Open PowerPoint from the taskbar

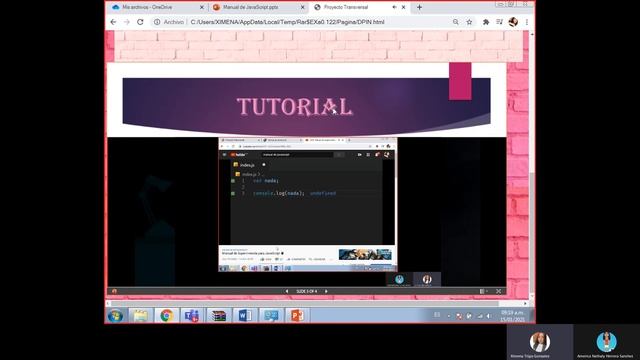[297, 316]
